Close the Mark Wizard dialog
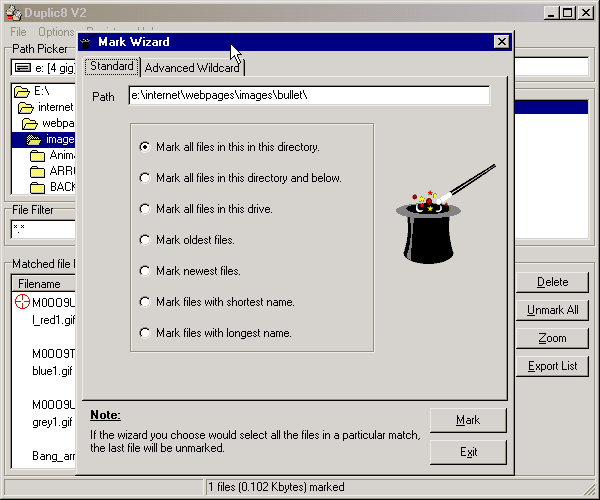The width and height of the screenshot is (600, 500). [x=501, y=42]
